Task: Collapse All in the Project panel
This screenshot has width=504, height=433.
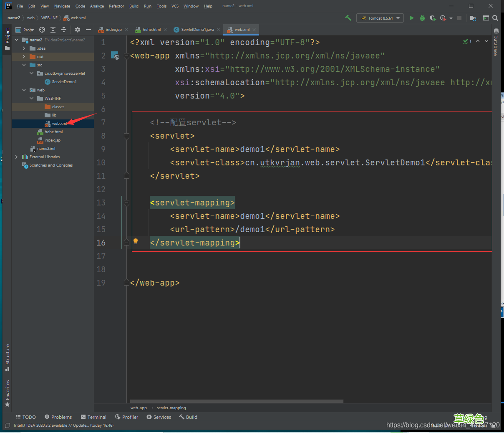Action: (x=64, y=30)
